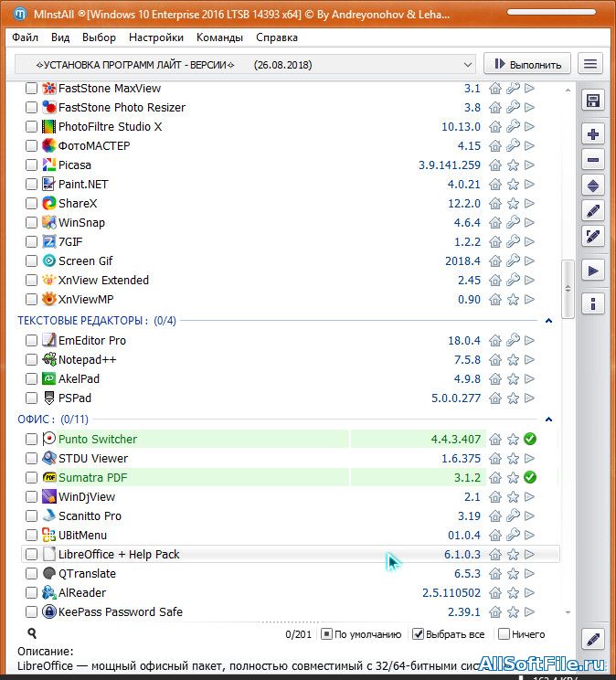Toggle the По умолчанию checkbox
The height and width of the screenshot is (680, 616).
pos(326,634)
